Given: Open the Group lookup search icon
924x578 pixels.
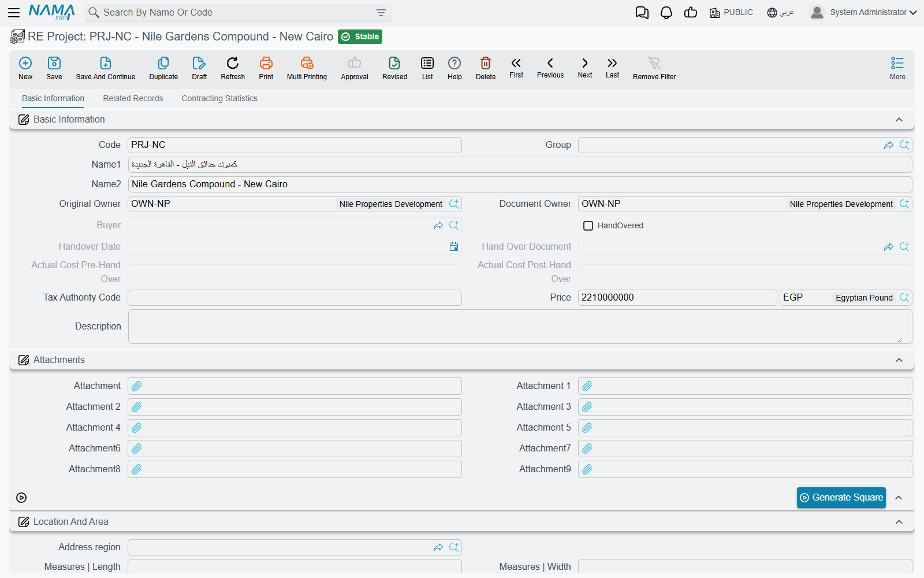Looking at the screenshot, I should (904, 145).
